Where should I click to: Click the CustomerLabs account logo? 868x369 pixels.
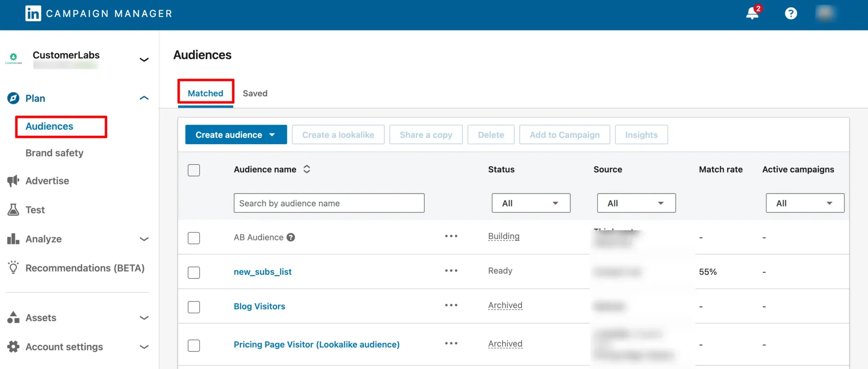pos(13,58)
